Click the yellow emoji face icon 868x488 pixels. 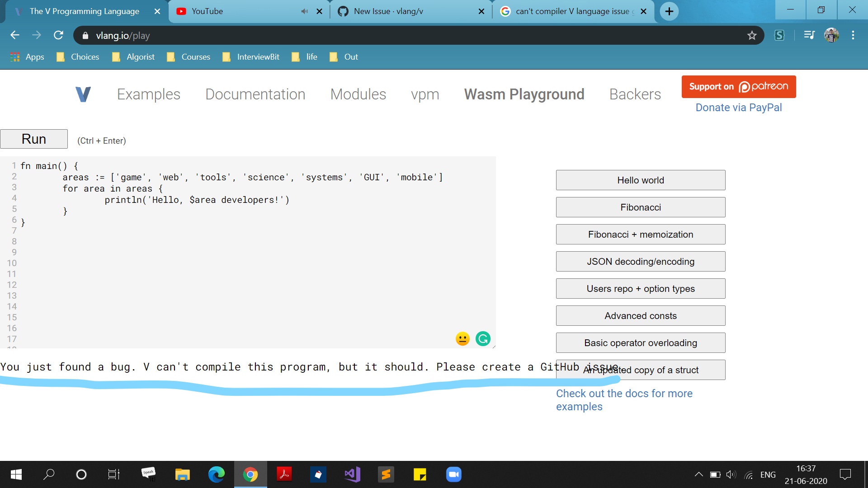462,338
